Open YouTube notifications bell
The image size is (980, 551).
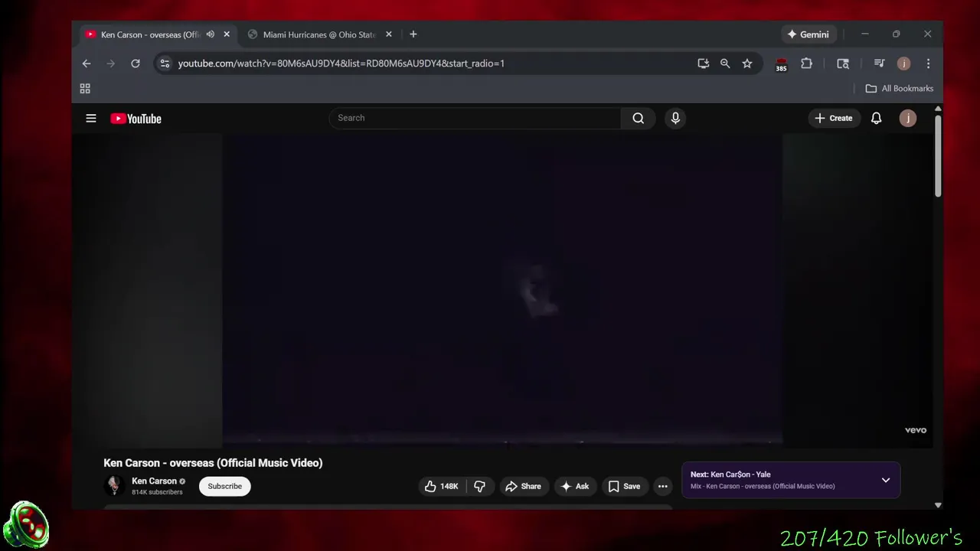pos(876,118)
